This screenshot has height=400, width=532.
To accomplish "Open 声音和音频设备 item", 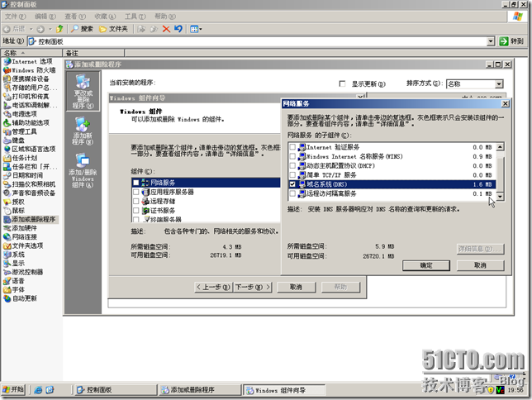I will tap(30, 193).
